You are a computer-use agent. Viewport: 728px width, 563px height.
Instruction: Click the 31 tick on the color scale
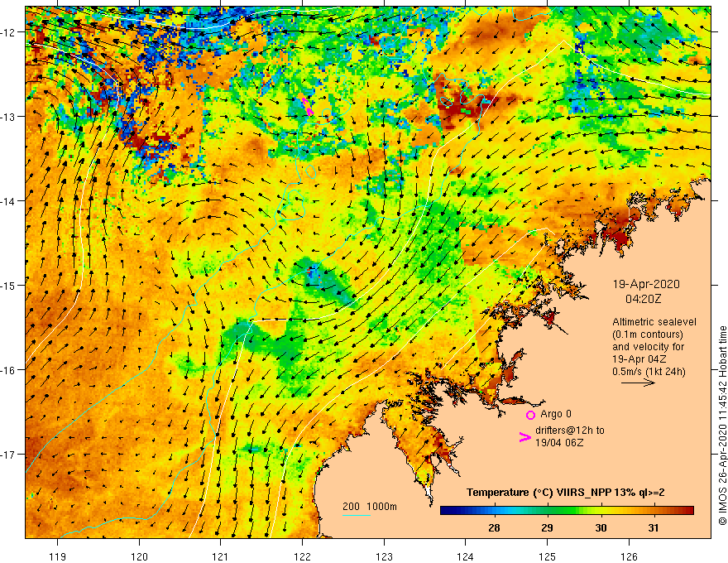click(654, 527)
